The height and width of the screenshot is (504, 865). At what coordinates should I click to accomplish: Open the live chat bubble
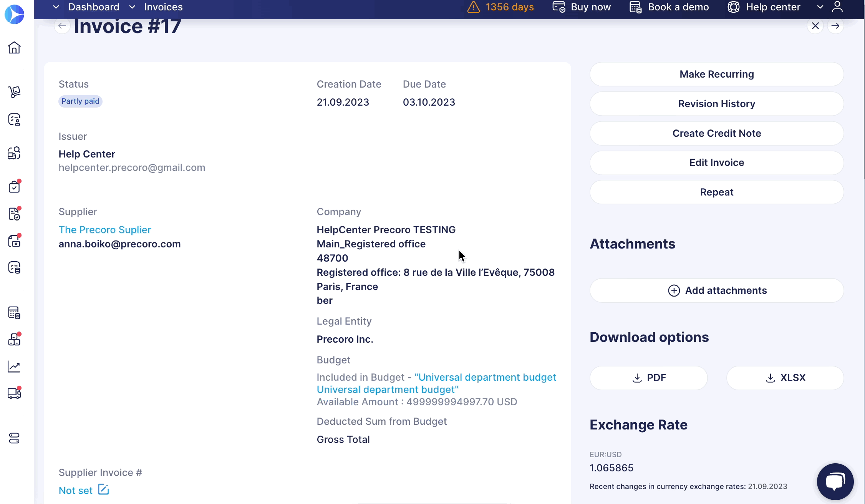coord(835,481)
